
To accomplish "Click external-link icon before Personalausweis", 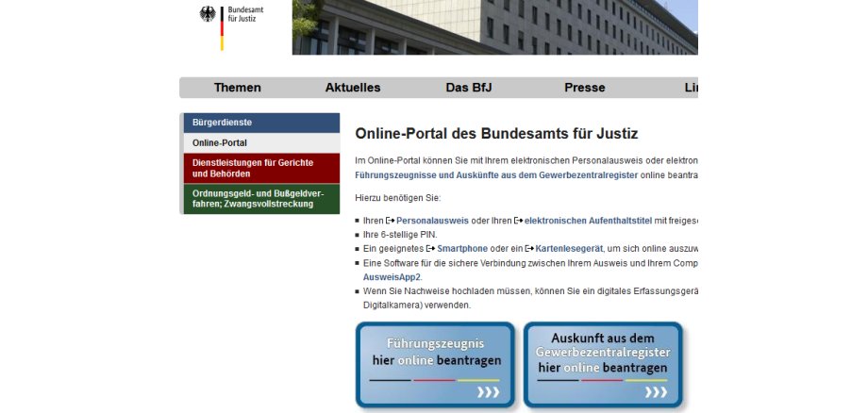I will click(391, 221).
